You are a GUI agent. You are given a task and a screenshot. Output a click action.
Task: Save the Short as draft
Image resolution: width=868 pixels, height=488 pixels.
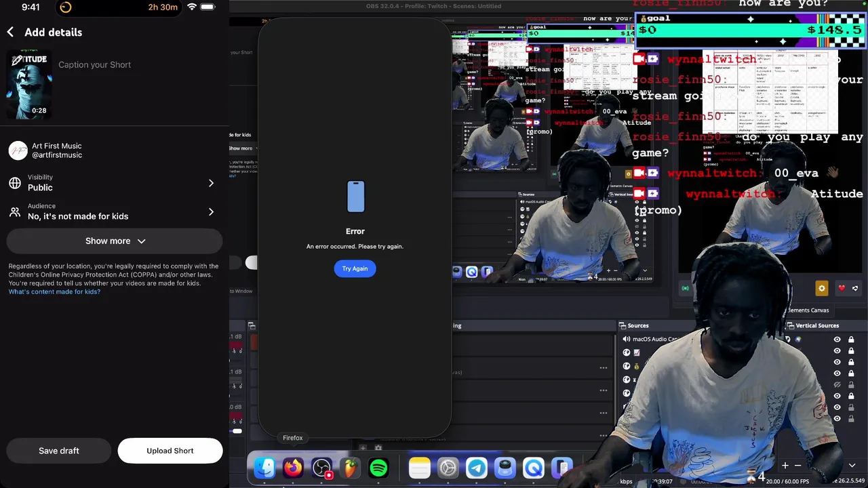pyautogui.click(x=59, y=451)
